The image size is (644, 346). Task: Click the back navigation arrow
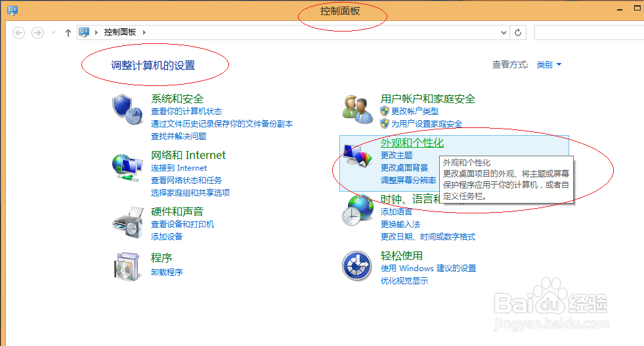18,32
